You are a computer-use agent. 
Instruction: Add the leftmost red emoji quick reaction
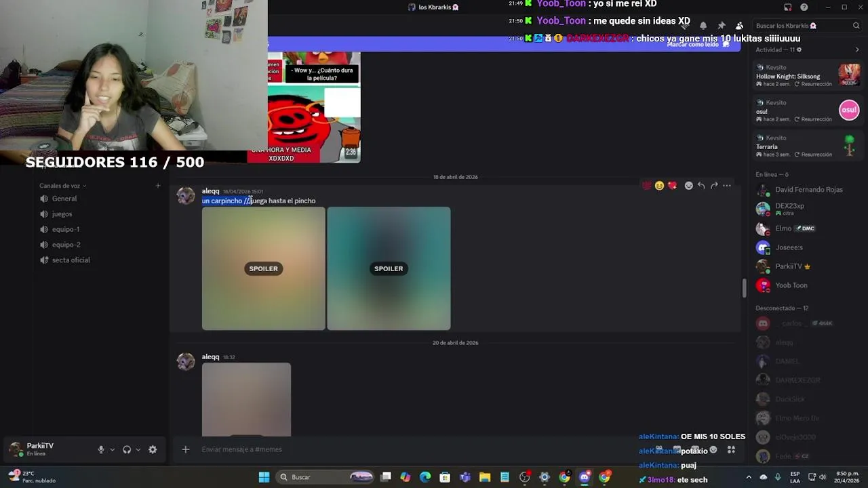(646, 186)
